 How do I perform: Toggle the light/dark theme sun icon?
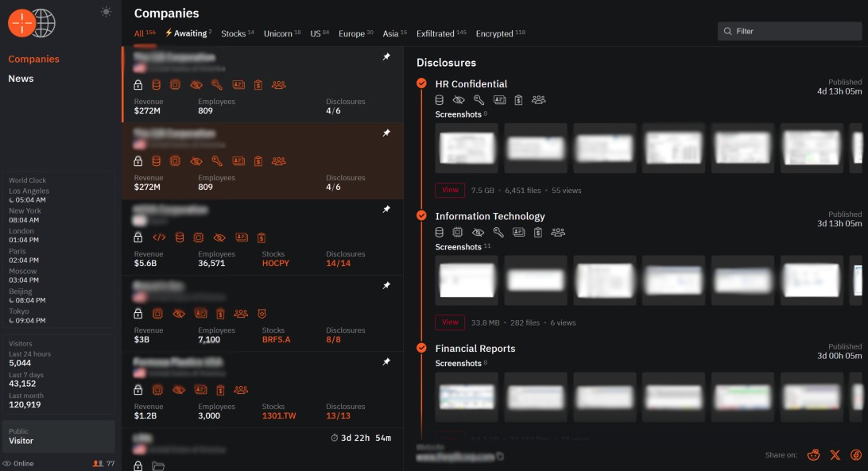coord(106,12)
